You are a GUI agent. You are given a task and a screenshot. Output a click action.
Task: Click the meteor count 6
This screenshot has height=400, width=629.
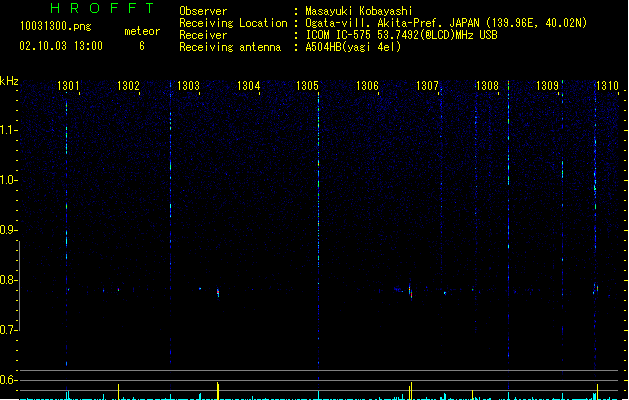142,46
